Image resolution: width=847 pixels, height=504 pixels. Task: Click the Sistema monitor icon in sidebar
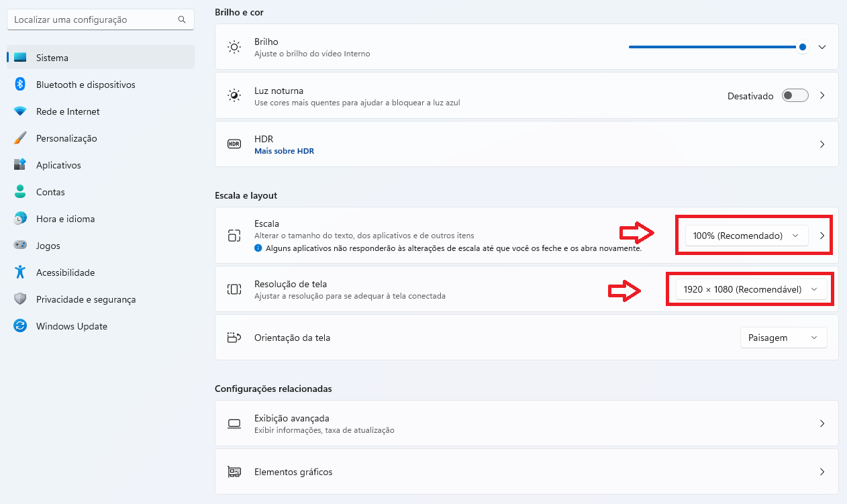(x=20, y=58)
